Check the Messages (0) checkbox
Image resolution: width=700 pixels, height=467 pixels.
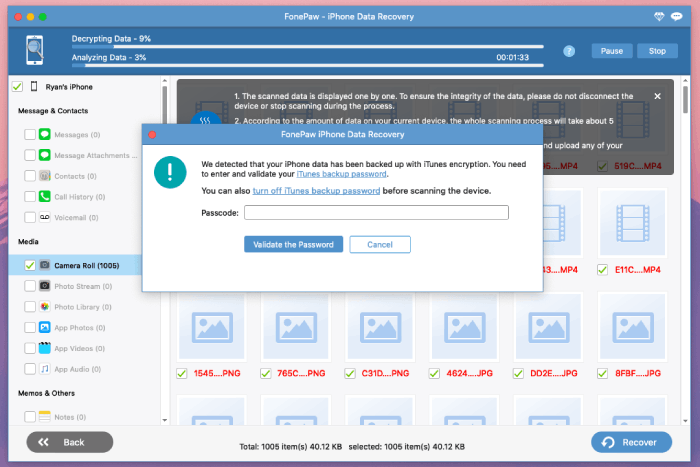30,134
